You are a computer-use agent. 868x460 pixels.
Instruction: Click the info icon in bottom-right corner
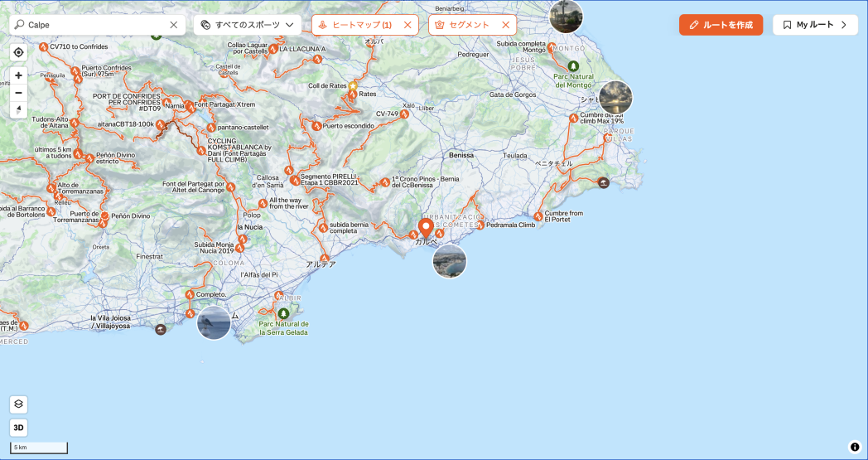click(855, 447)
